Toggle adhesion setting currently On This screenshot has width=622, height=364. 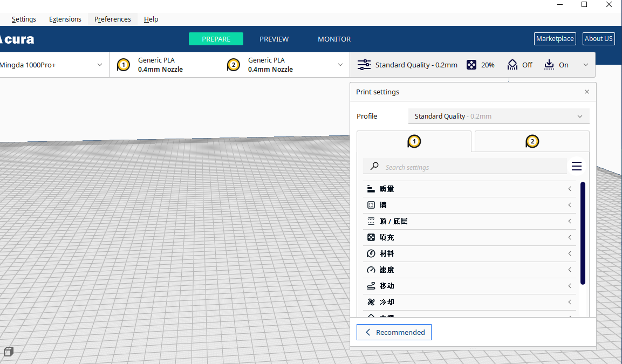pos(556,64)
